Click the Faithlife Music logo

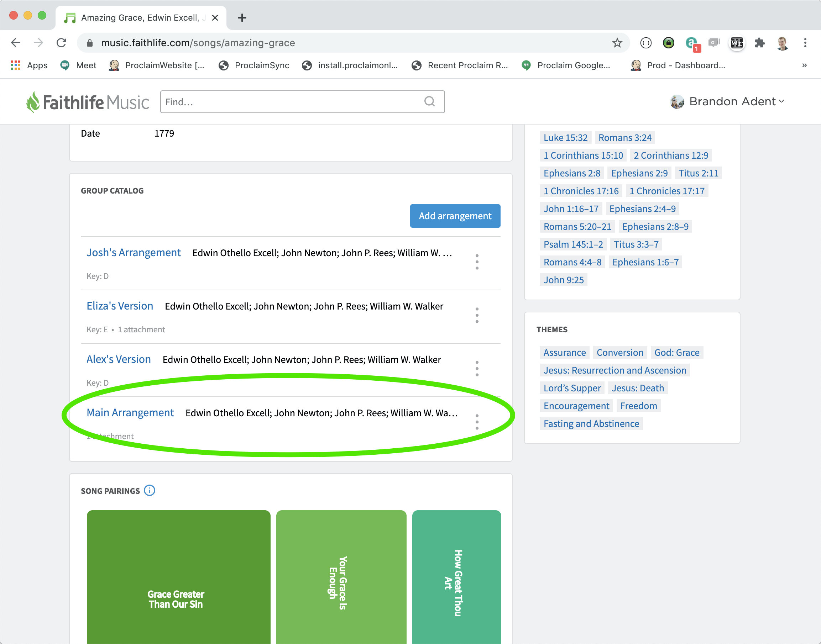(88, 102)
